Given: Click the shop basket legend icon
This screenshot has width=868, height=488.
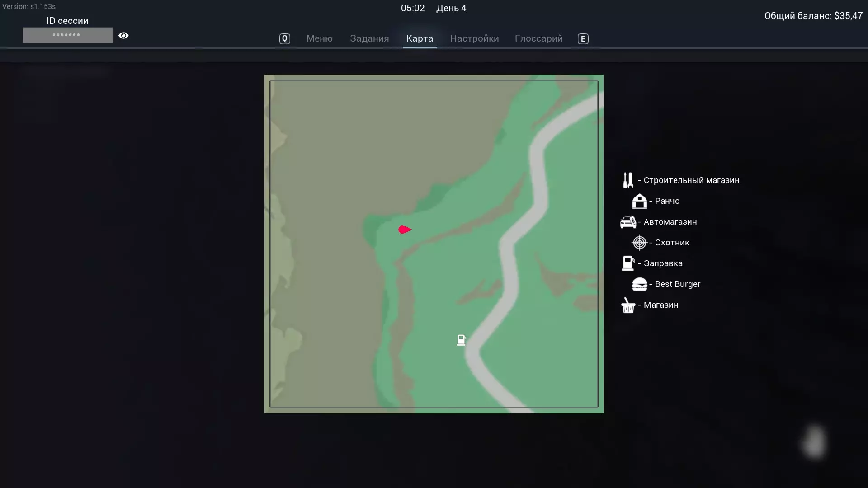Looking at the screenshot, I should [628, 305].
